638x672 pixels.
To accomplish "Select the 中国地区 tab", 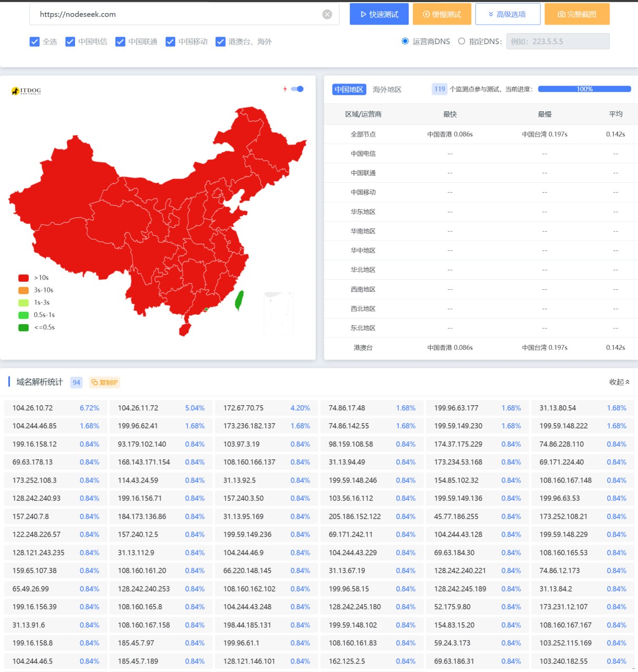I will pos(349,89).
